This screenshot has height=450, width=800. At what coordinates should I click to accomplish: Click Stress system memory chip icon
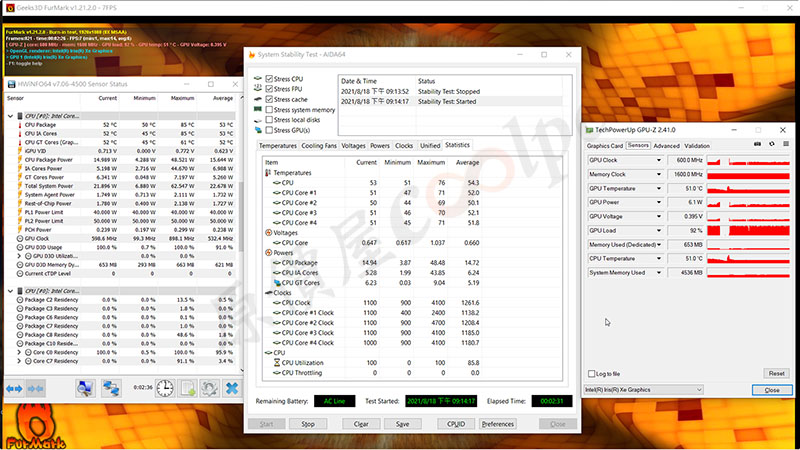[x=258, y=110]
